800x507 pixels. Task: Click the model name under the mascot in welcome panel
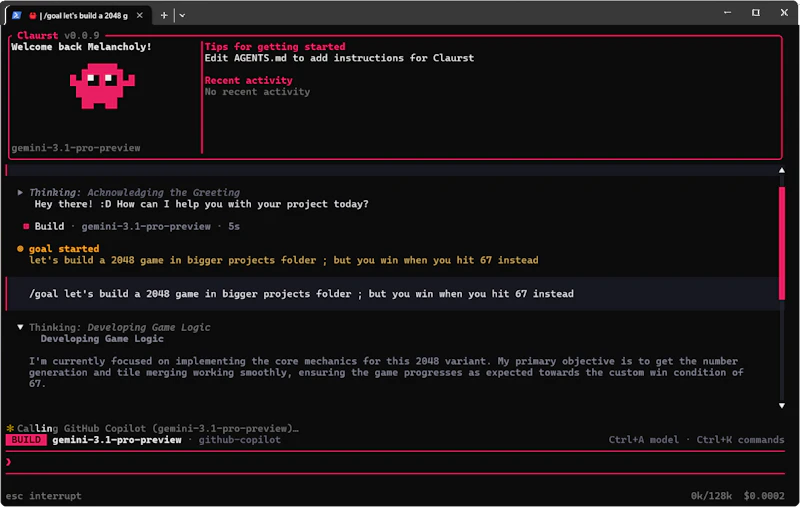[x=76, y=148]
